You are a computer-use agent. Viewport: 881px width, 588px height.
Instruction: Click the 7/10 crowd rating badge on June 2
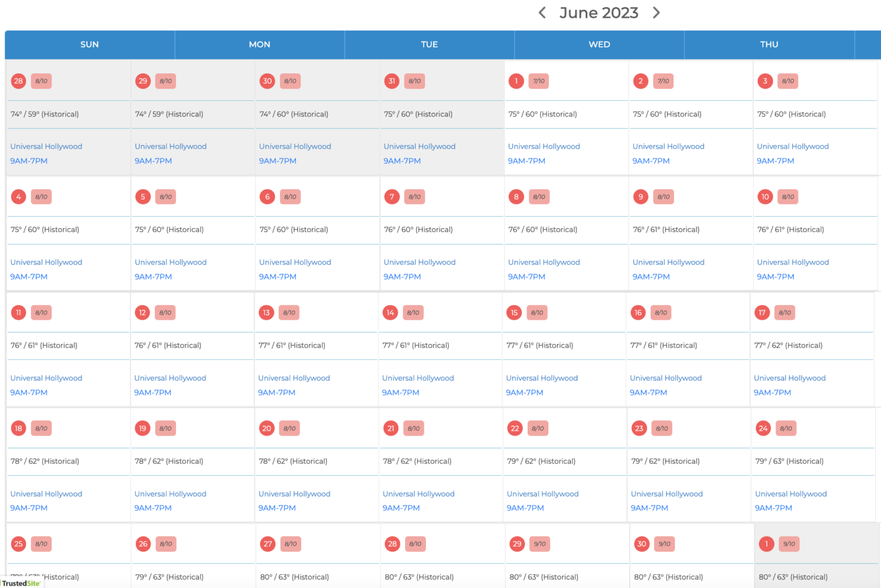663,81
